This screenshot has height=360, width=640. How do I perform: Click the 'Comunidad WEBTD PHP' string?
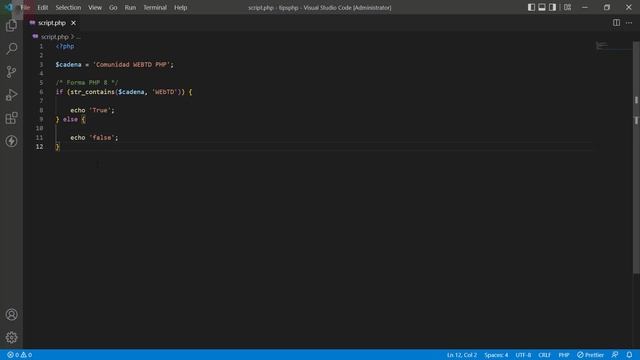pyautogui.click(x=131, y=64)
